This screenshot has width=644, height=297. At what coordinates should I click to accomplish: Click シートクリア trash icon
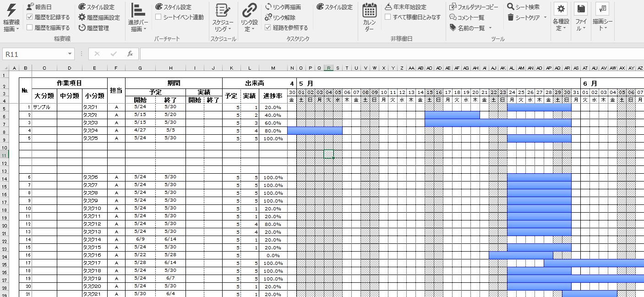click(x=511, y=17)
